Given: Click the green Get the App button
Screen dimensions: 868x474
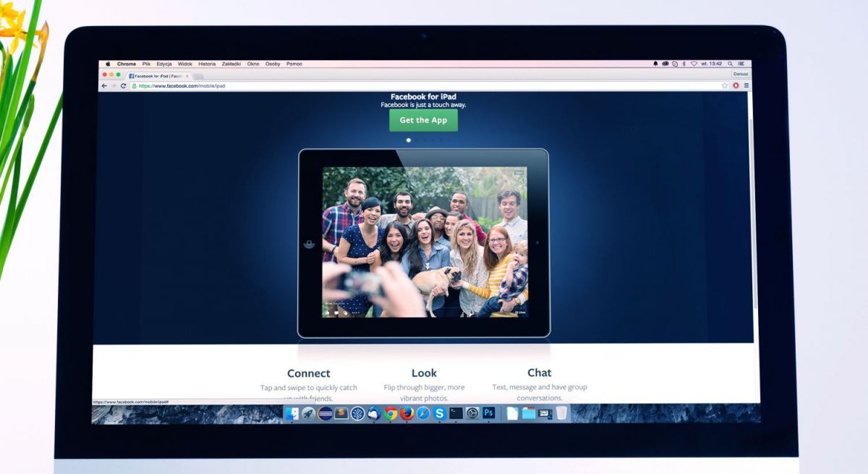Looking at the screenshot, I should coord(423,120).
